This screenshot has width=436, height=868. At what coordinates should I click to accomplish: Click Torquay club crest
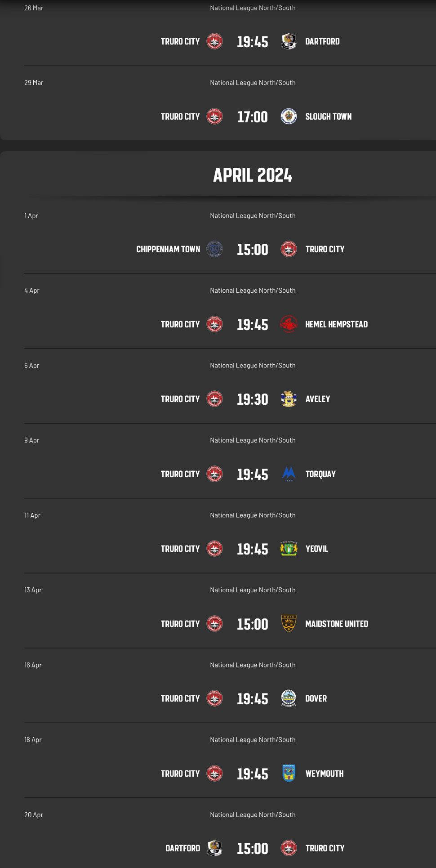pyautogui.click(x=289, y=474)
